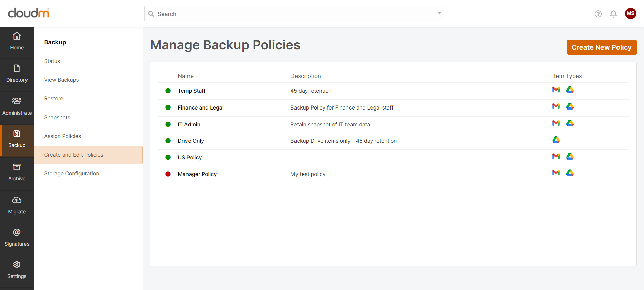Click the Google Drive icon for Drive Only

tap(556, 140)
